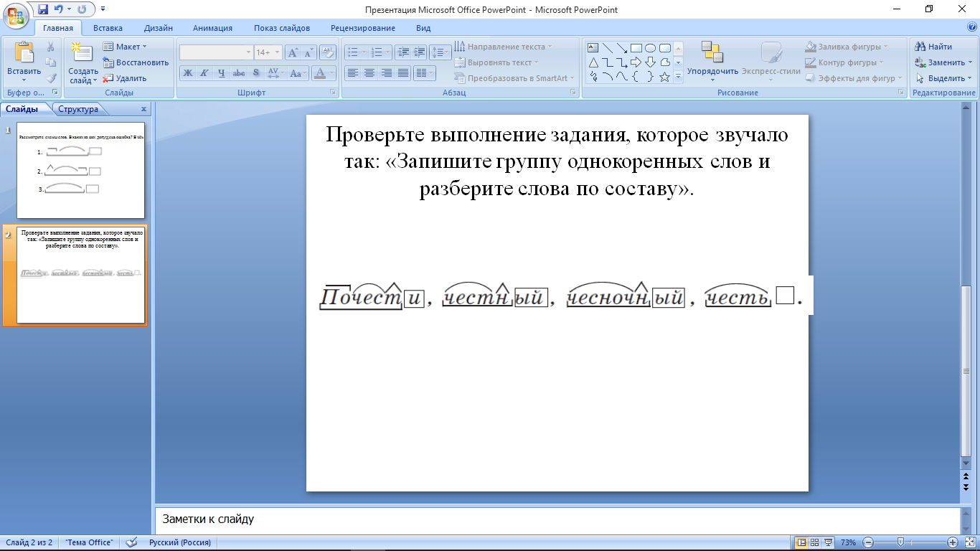Decrease list indent level
Viewport: 980px width, 551px height.
click(402, 52)
